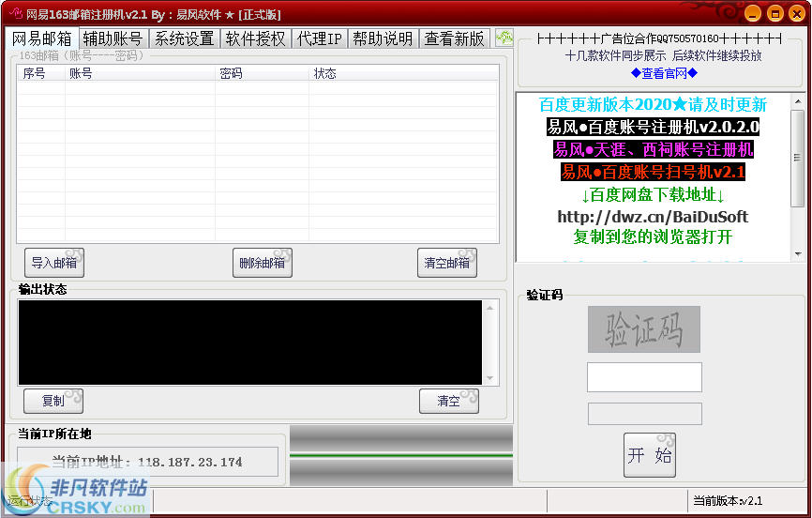Click the 导入邮箱 button
The width and height of the screenshot is (812, 518).
(54, 263)
